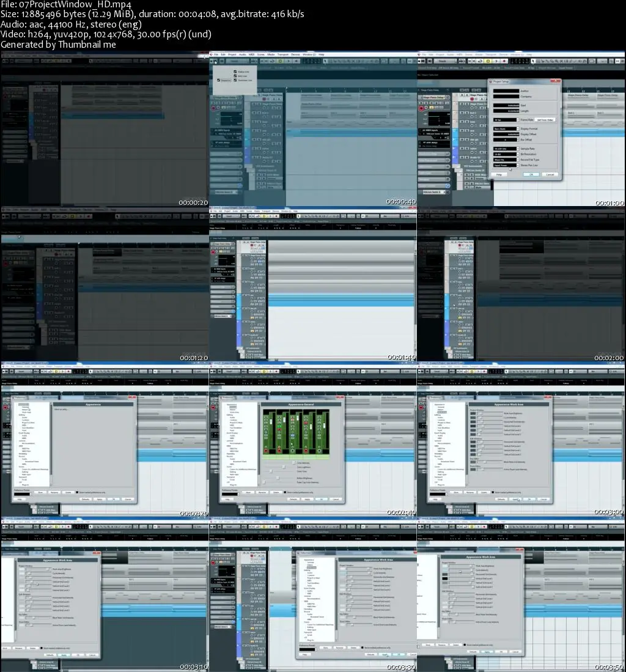The height and width of the screenshot is (672, 626).
Task: Select Work Area tree item in 00:02:20 frame
Action: pyautogui.click(x=26, y=412)
